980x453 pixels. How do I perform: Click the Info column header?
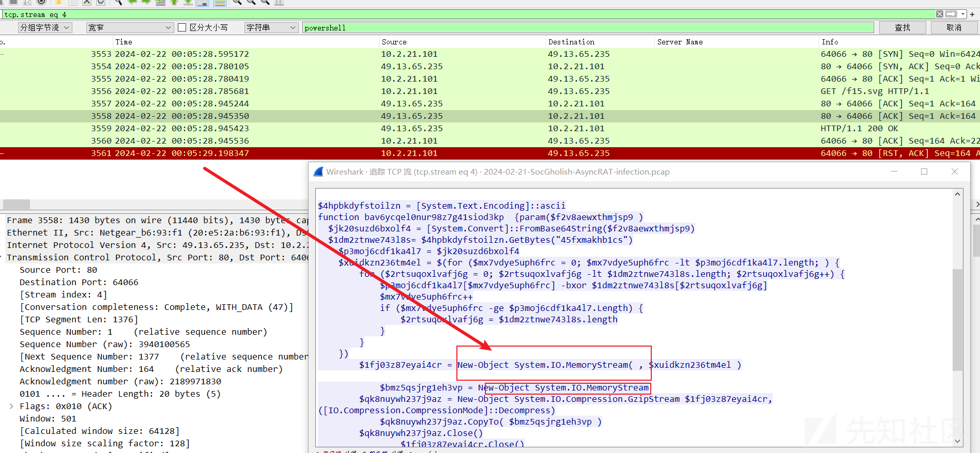899,42
